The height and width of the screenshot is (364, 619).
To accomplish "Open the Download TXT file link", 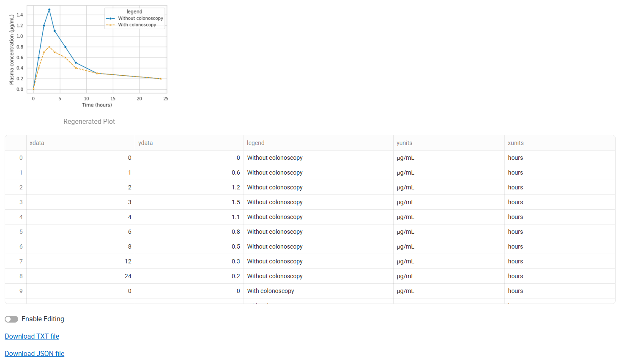I will [x=32, y=337].
